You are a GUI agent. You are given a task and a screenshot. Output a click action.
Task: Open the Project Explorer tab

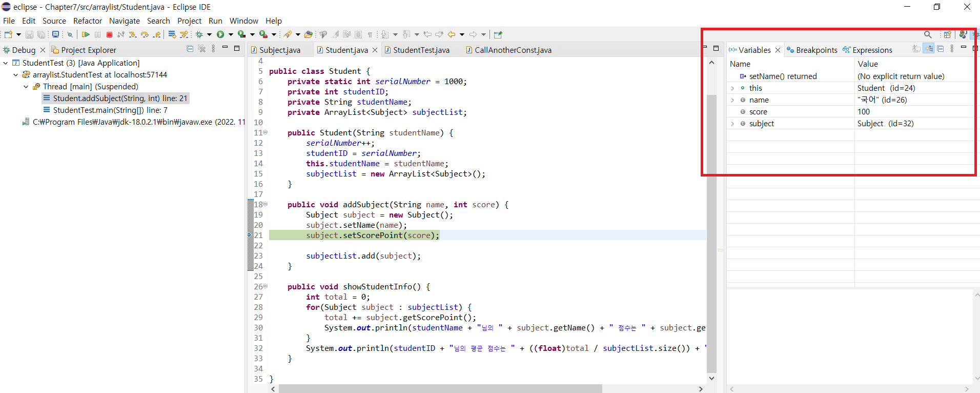click(84, 50)
